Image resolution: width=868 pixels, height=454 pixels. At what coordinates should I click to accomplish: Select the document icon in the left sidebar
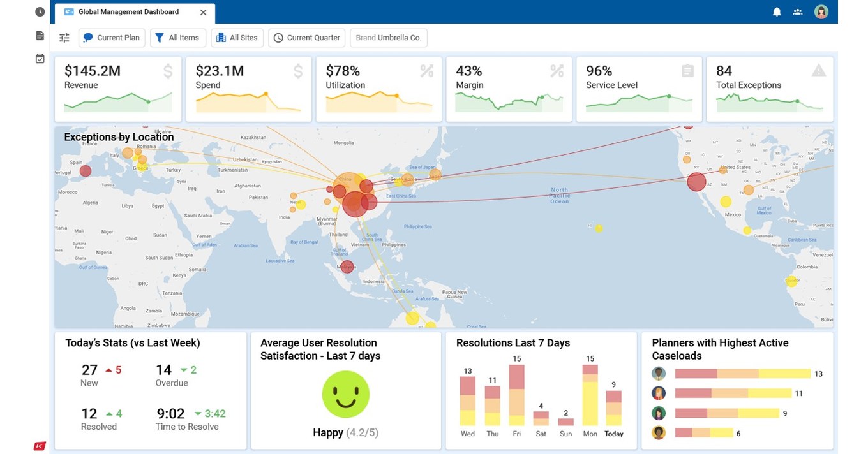pos(40,35)
